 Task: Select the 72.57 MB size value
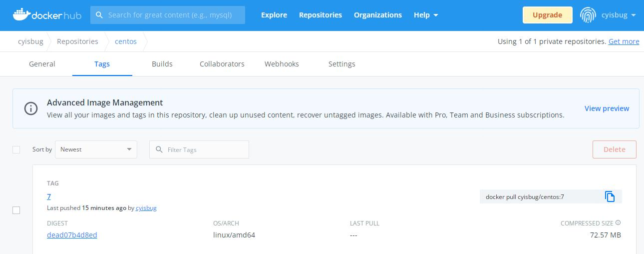pyautogui.click(x=606, y=235)
